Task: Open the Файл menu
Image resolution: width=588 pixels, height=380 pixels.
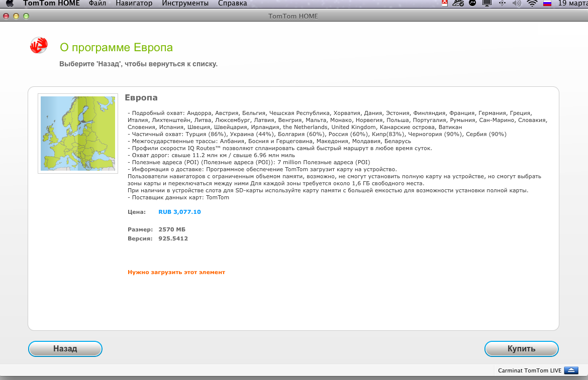Action: coord(97,4)
